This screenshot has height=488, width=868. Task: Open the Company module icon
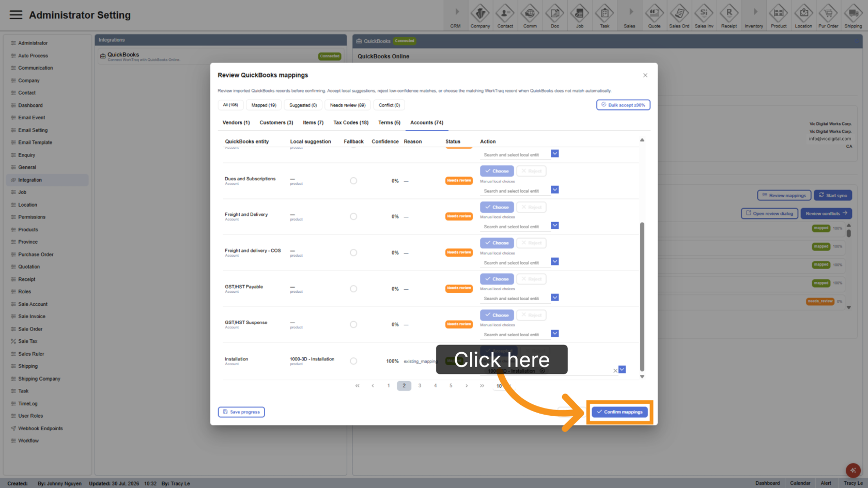[480, 15]
